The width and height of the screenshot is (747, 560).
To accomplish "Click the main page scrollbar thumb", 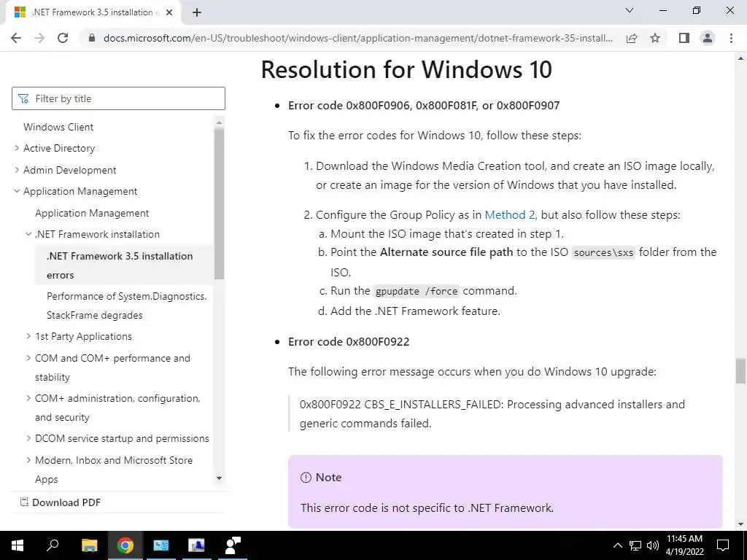I will (740, 371).
